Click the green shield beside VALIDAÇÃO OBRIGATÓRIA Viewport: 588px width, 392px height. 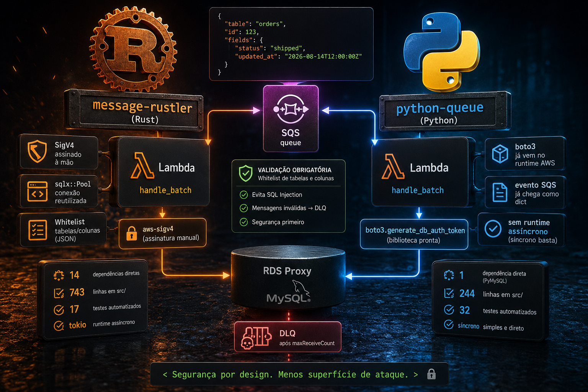[x=245, y=173]
